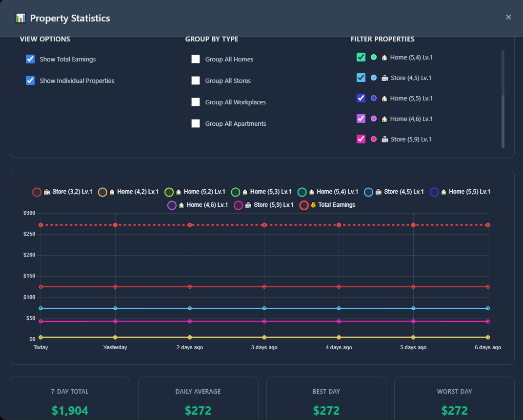The image size is (523, 420).
Task: Disable Show Individual Properties checkbox
Action: click(30, 80)
